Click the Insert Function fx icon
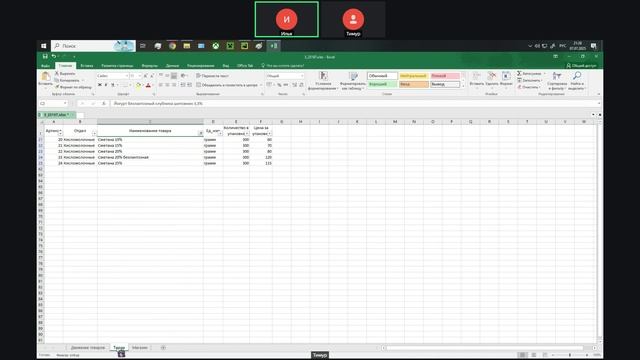The width and height of the screenshot is (640, 360). click(104, 104)
